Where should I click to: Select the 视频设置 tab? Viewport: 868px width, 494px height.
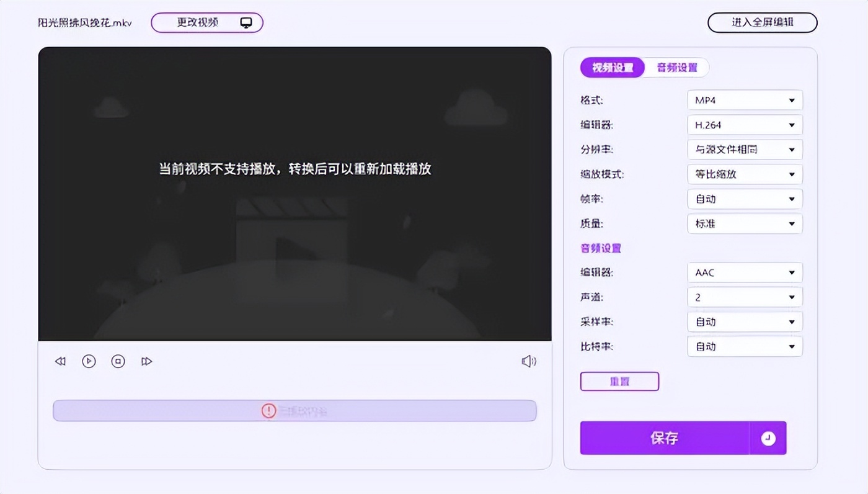(613, 67)
